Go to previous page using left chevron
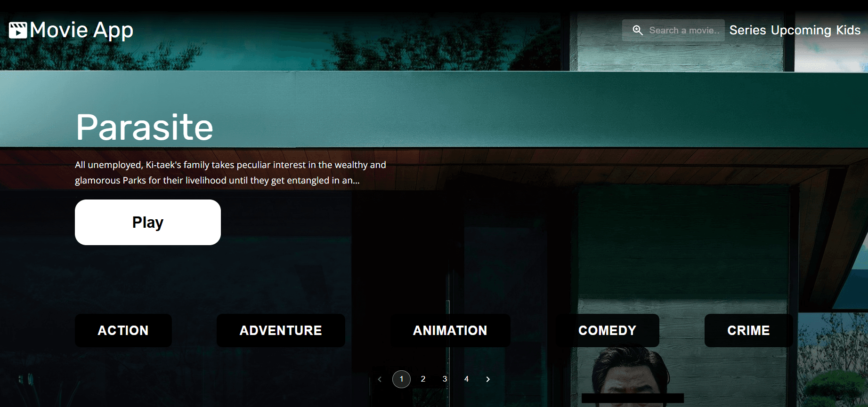Image resolution: width=868 pixels, height=407 pixels. tap(380, 379)
